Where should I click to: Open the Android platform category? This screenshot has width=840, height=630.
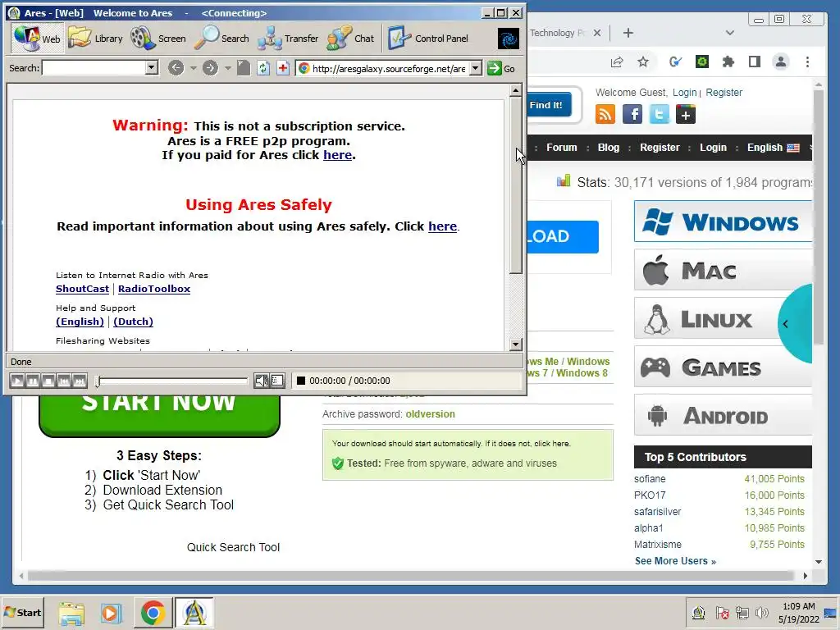pos(723,416)
